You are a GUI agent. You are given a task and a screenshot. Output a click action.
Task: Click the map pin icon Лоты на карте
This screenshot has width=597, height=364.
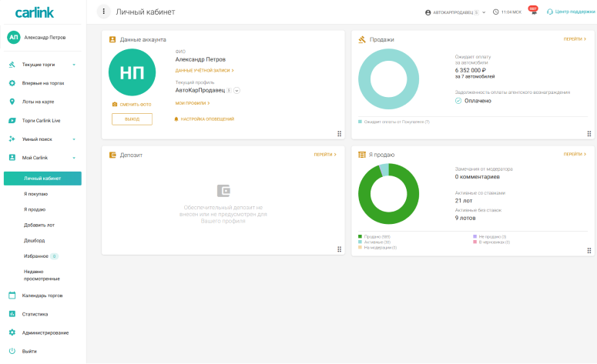coord(12,102)
